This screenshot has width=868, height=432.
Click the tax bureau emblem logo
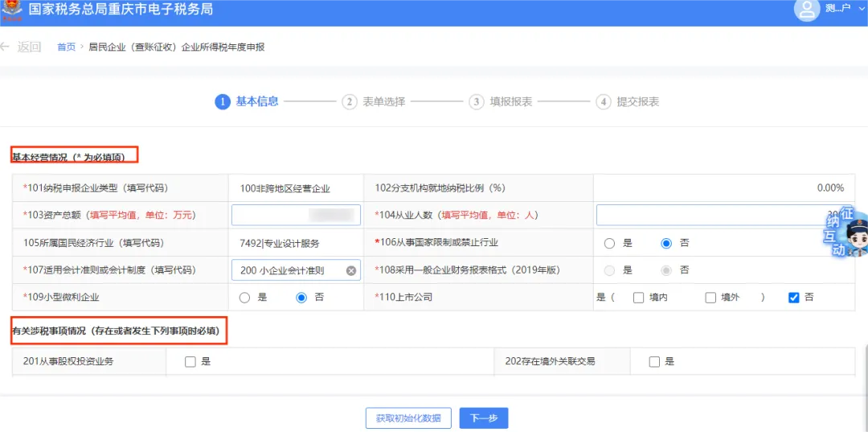pos(12,10)
